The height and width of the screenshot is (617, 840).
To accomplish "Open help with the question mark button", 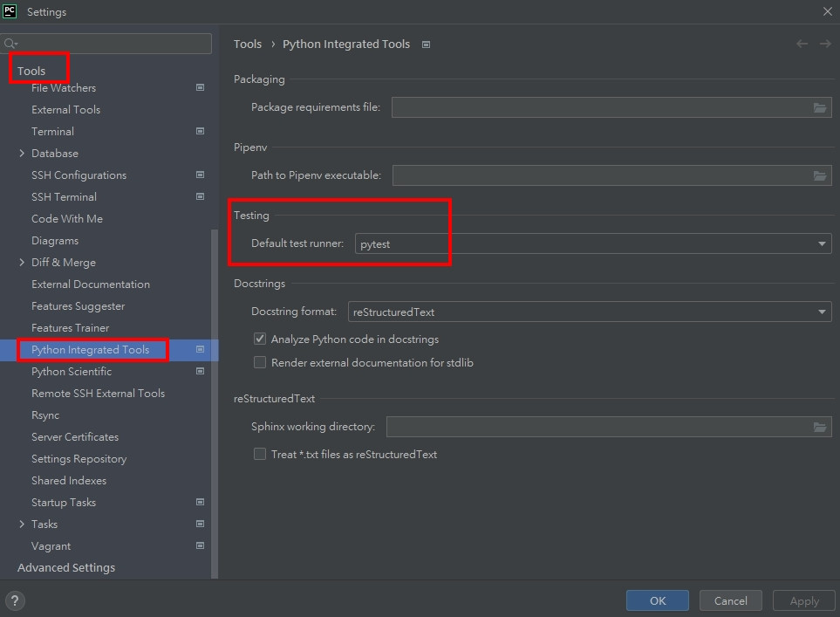I will 15,600.
